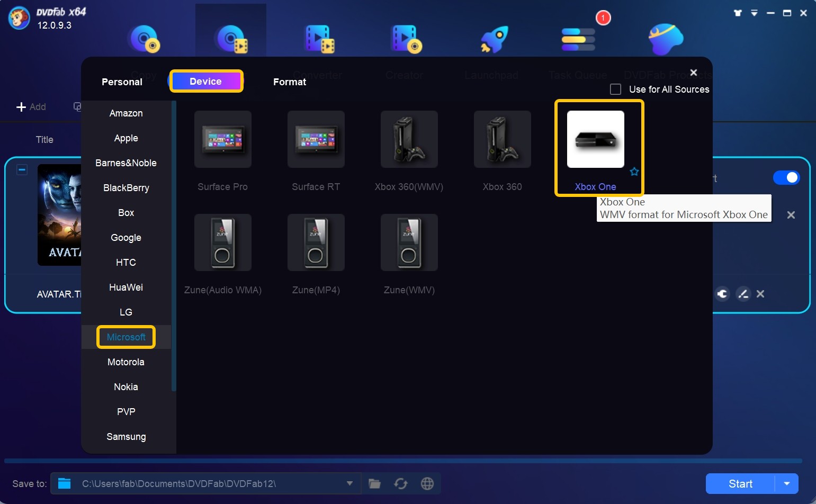Click the globe icon in the bottom bar

coord(427,483)
